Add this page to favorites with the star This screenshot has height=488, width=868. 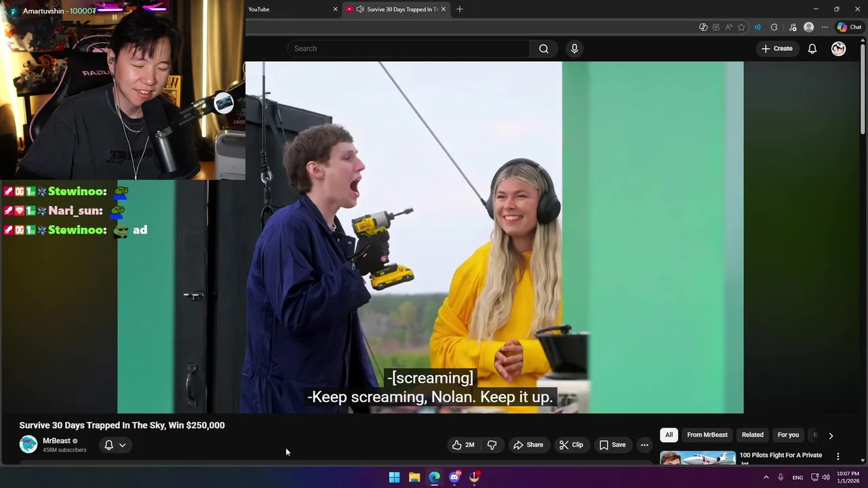(x=741, y=27)
